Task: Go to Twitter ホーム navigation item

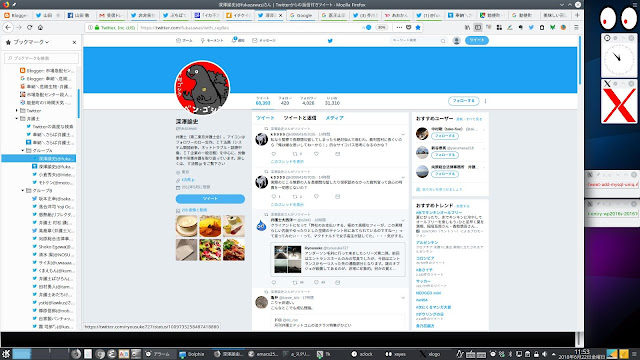Action: click(x=184, y=40)
